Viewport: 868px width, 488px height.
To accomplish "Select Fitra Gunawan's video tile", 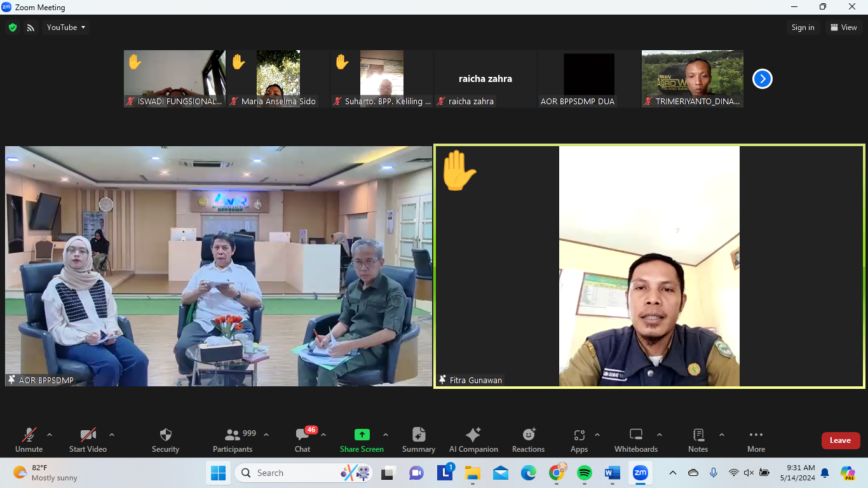I will click(649, 266).
